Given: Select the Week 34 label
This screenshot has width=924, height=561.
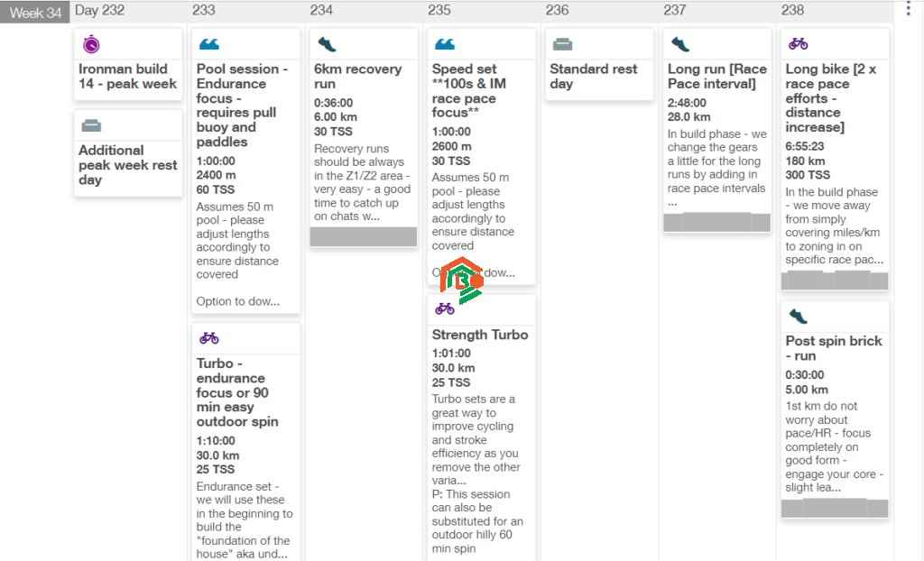Looking at the screenshot, I should tap(35, 13).
